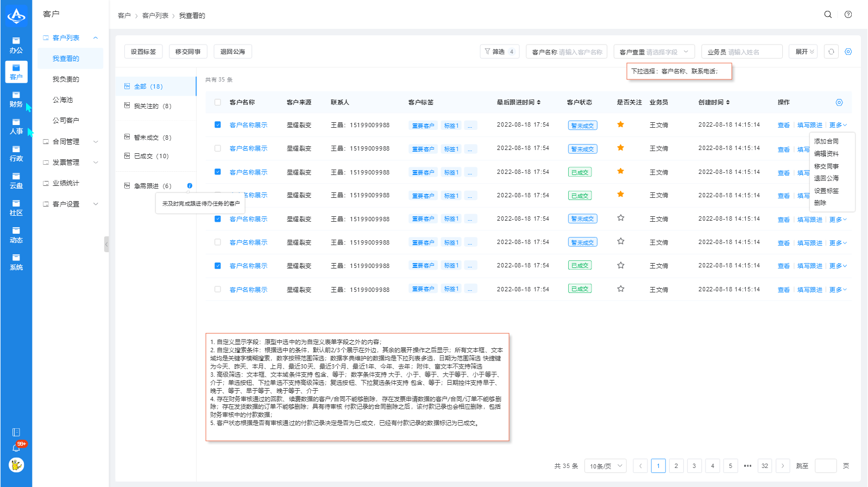Open 公海池 in the side menu

pos(62,100)
